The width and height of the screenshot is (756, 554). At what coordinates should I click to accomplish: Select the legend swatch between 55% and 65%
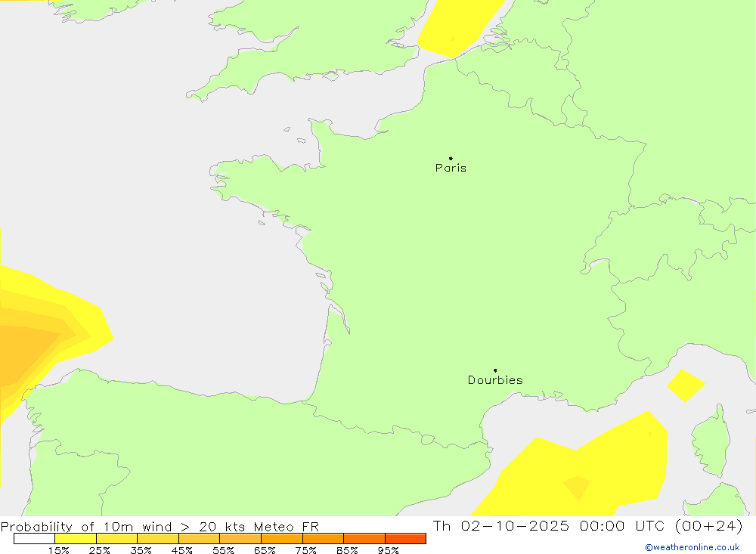pos(240,539)
